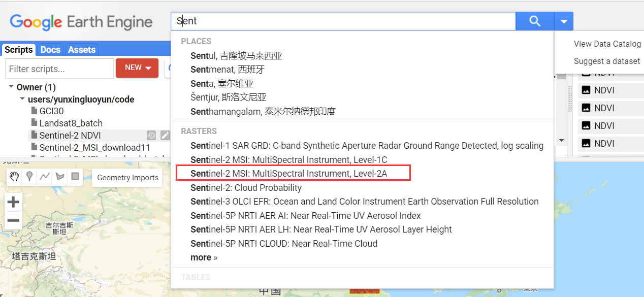Collapse the Owner (1) tree node

(11, 87)
